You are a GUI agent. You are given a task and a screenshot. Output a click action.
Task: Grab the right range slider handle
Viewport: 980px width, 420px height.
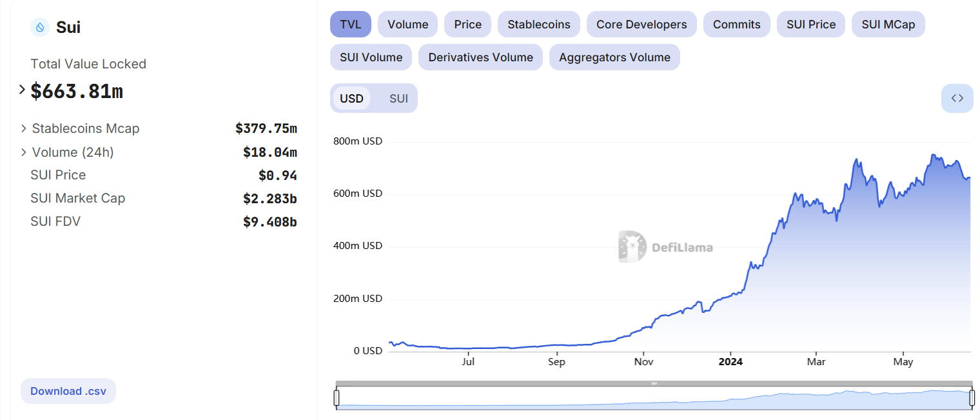tap(972, 398)
